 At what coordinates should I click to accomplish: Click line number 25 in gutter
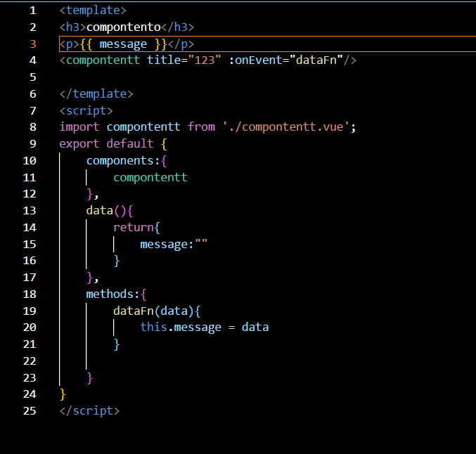coord(30,411)
